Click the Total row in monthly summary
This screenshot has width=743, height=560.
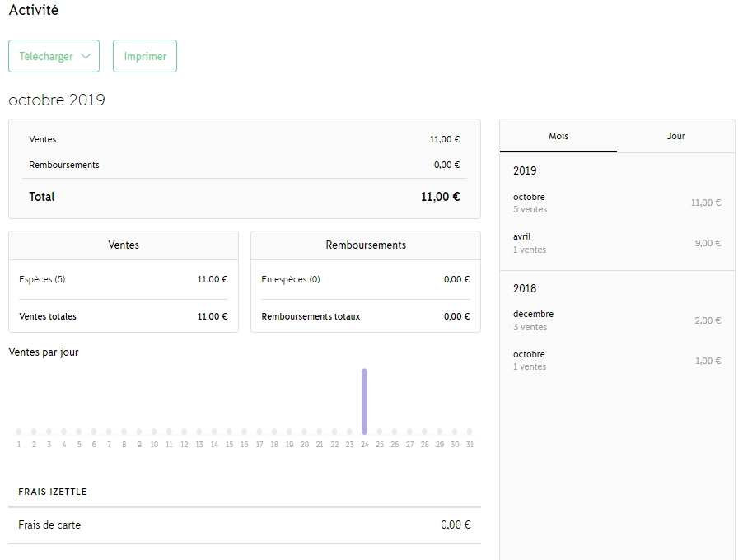click(244, 197)
